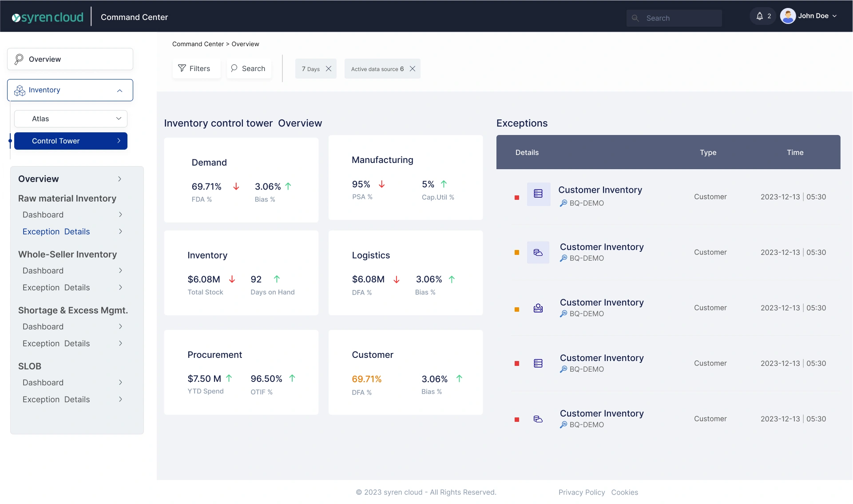Click the filter icon to open filters
Screen dimensions: 853x504
pos(183,68)
